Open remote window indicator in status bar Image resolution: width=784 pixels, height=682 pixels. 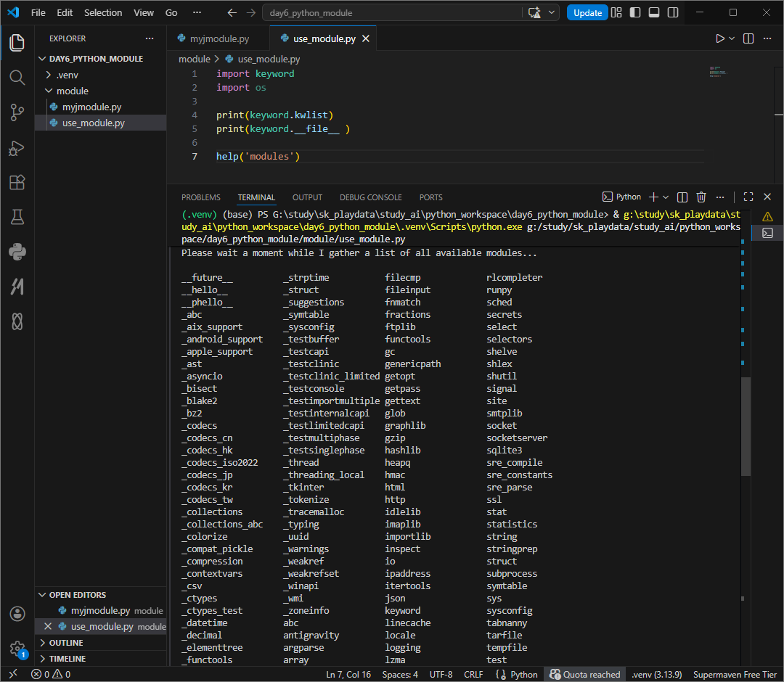click(x=13, y=674)
